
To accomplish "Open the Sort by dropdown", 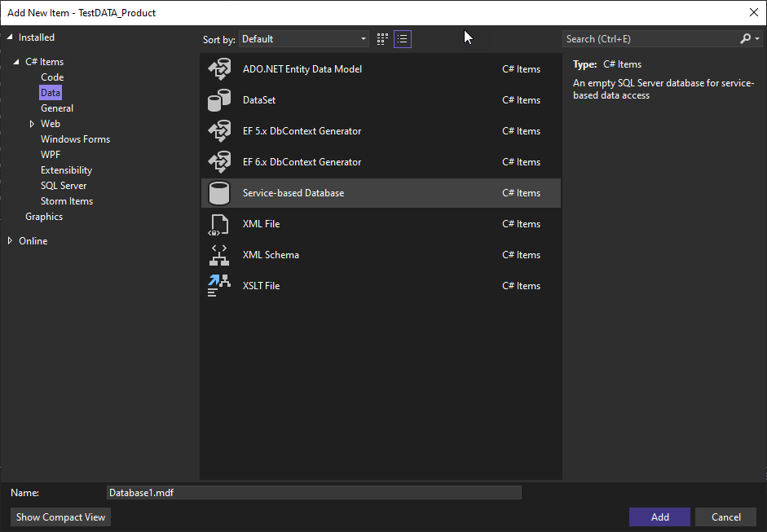I will tap(304, 39).
